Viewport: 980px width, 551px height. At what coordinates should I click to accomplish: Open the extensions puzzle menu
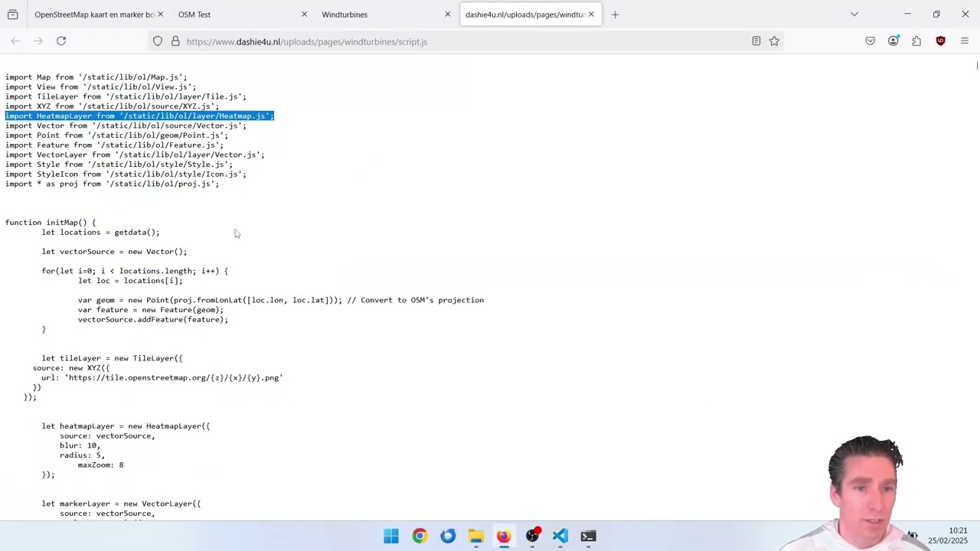[x=916, y=41]
